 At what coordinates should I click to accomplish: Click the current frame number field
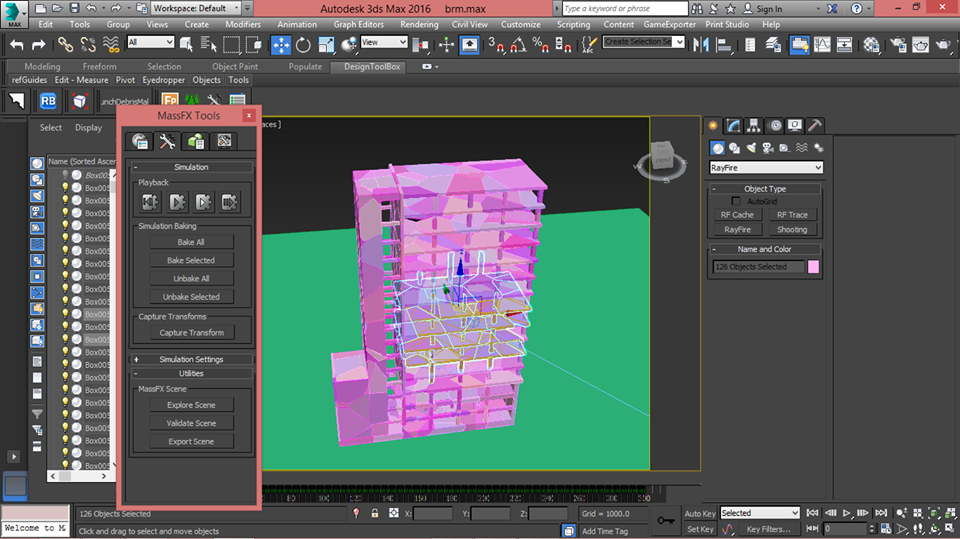[x=845, y=529]
